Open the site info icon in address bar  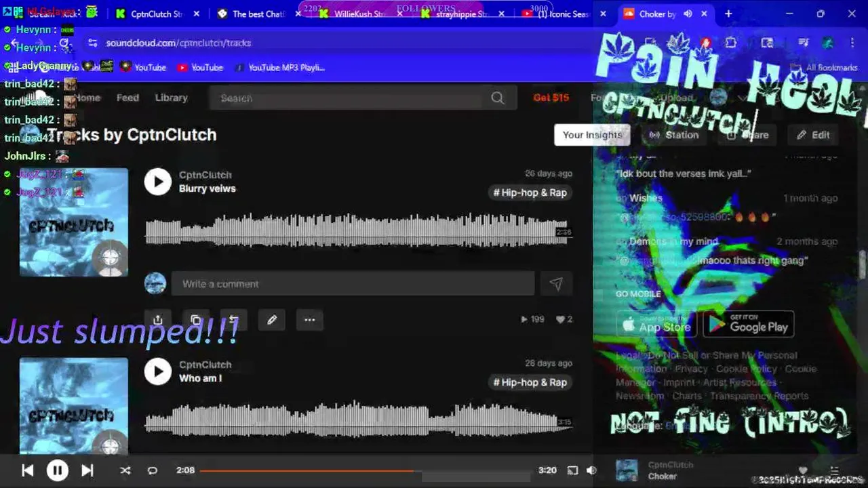pyautogui.click(x=92, y=43)
